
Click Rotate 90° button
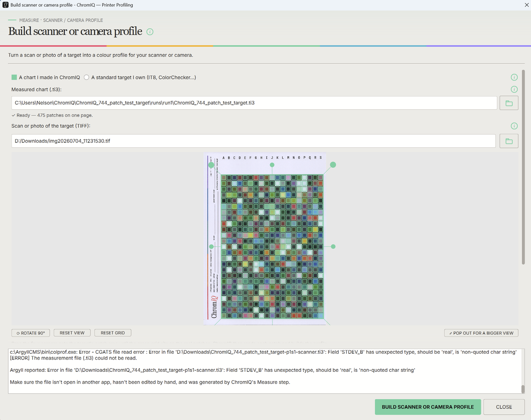tap(31, 333)
